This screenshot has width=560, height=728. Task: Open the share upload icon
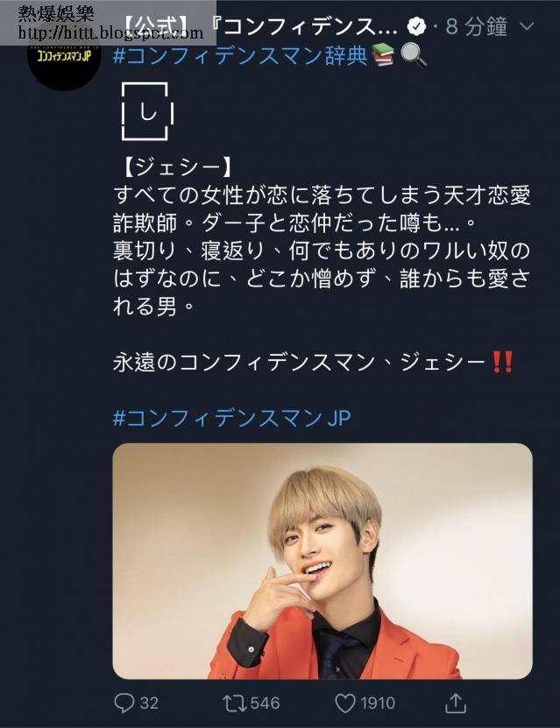pos(456,703)
